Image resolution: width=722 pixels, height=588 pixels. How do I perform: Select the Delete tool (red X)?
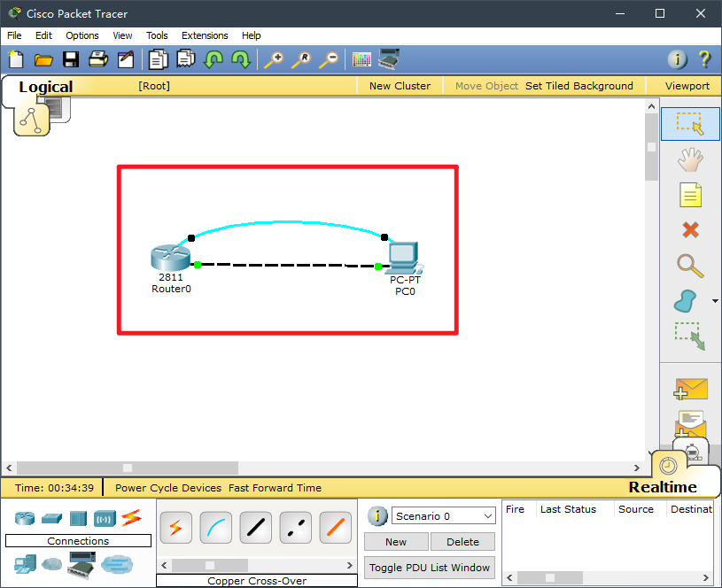point(690,229)
